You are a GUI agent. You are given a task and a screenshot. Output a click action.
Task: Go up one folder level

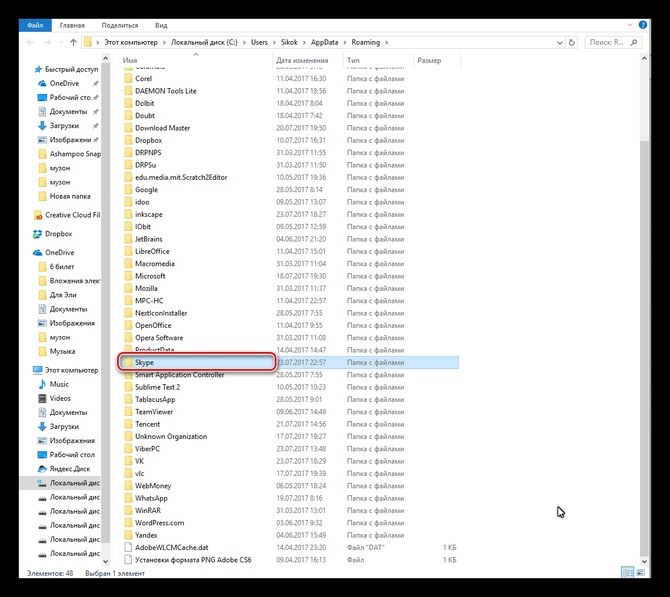pos(73,42)
